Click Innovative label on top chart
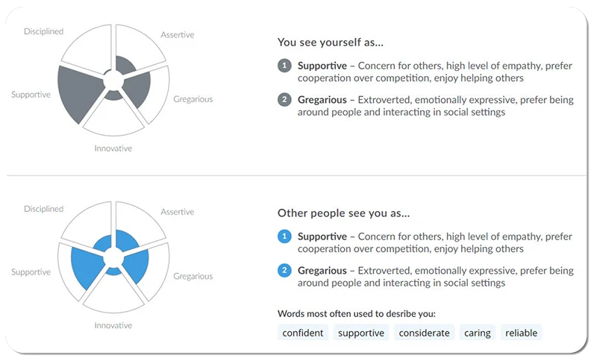The height and width of the screenshot is (364, 597). (x=113, y=148)
